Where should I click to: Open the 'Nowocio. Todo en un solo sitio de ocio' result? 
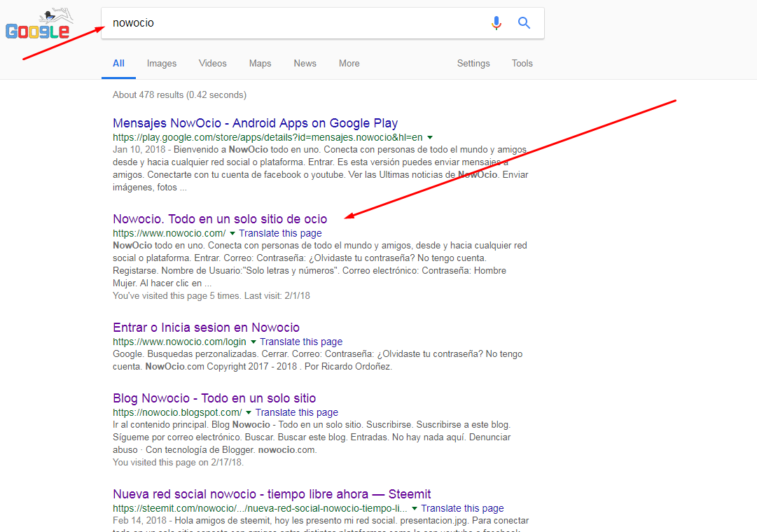click(220, 219)
